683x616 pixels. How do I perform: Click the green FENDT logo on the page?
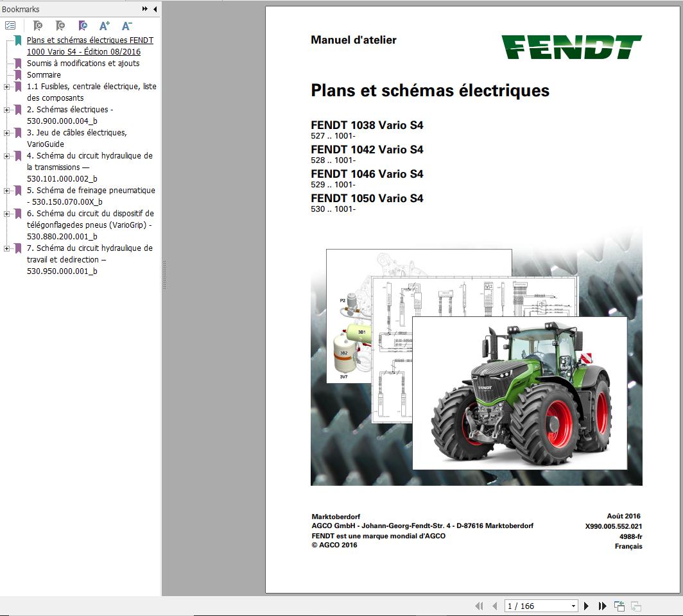[571, 47]
